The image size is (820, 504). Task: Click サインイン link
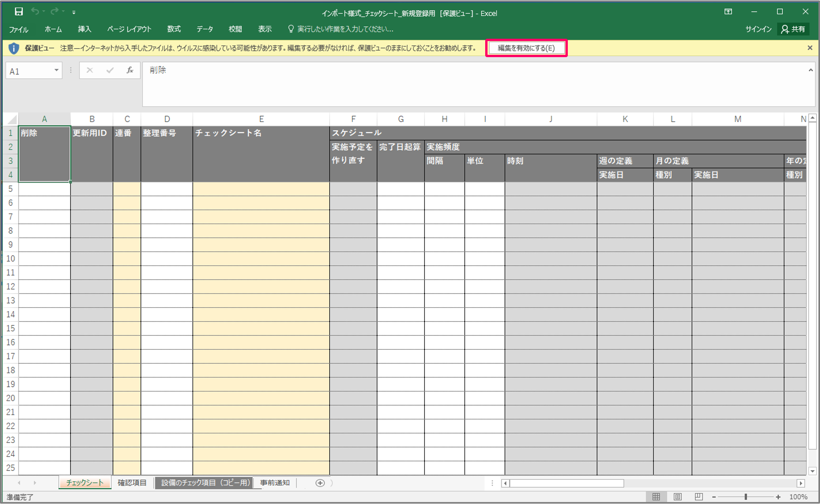click(x=758, y=29)
